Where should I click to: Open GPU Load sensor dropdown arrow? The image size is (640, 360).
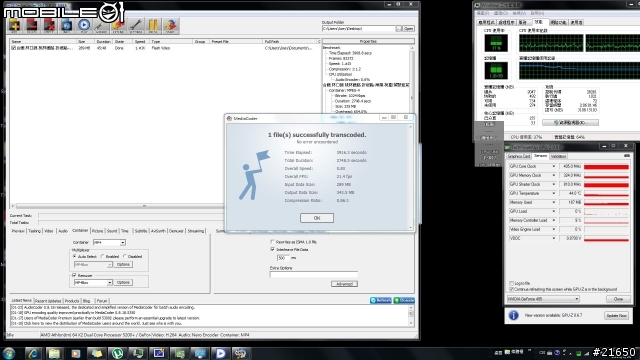[554, 211]
